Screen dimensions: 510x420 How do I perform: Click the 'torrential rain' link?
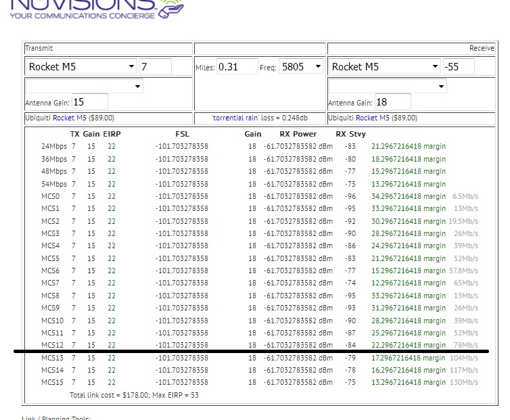point(235,118)
